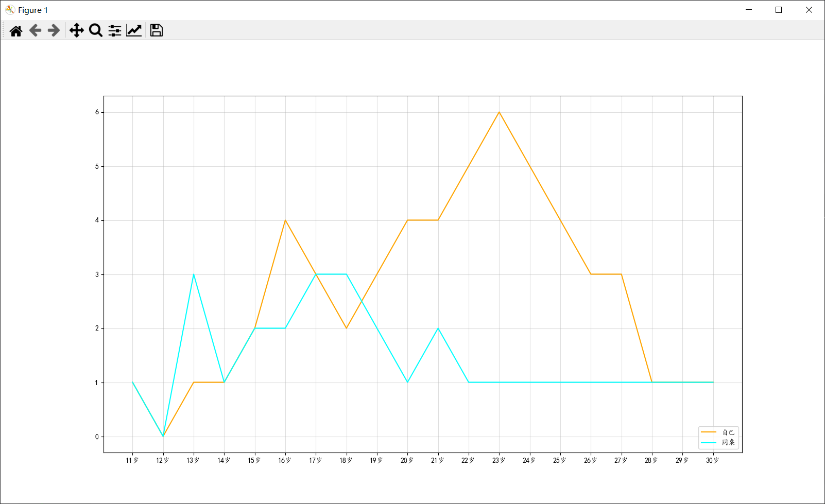825x504 pixels.
Task: Click the x-axis label 30岁
Action: (713, 460)
